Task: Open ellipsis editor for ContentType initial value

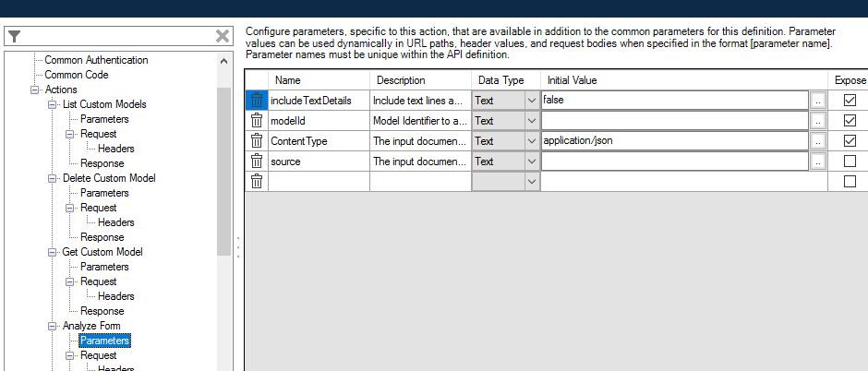Action: click(x=818, y=140)
